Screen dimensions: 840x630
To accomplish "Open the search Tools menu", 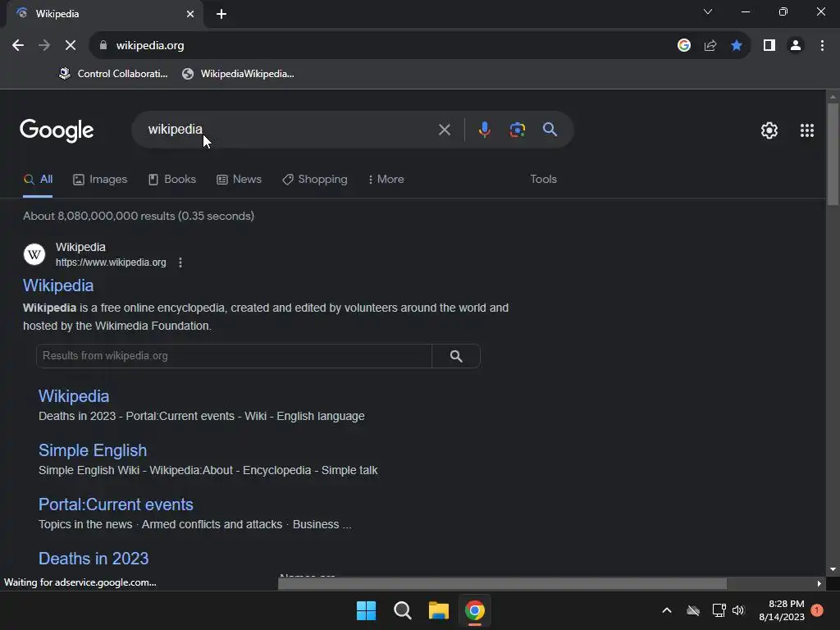I will pos(543,180).
